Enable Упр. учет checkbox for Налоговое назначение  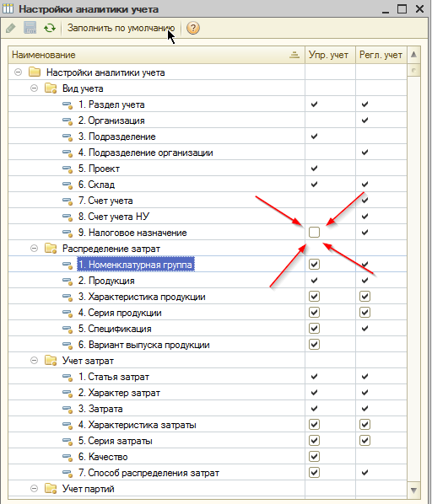pyautogui.click(x=314, y=232)
